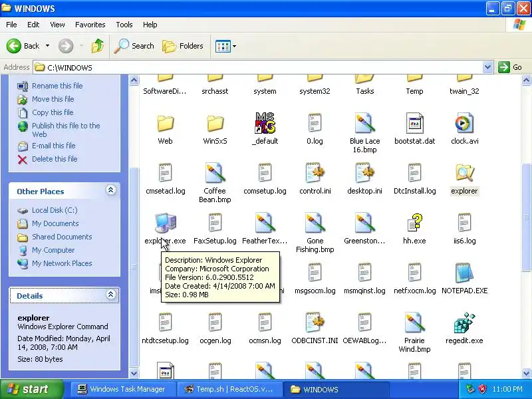
Task: Select the ODBCINST.INI file icon
Action: pos(315,323)
